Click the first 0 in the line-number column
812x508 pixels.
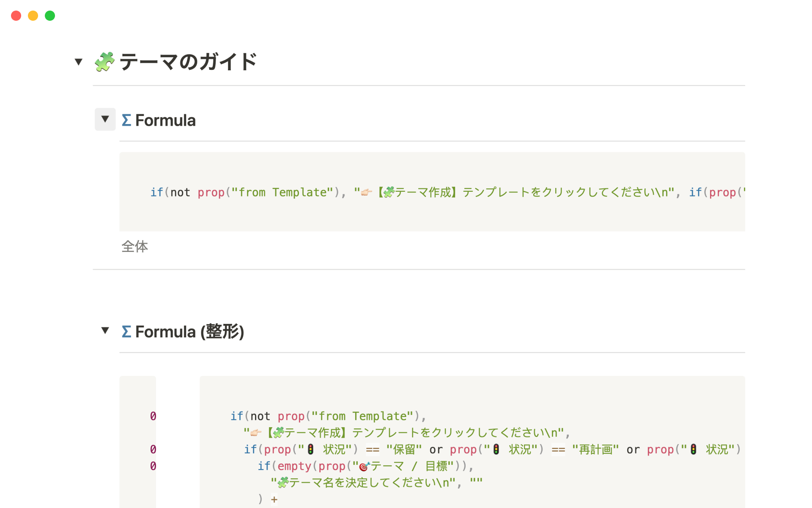153,416
